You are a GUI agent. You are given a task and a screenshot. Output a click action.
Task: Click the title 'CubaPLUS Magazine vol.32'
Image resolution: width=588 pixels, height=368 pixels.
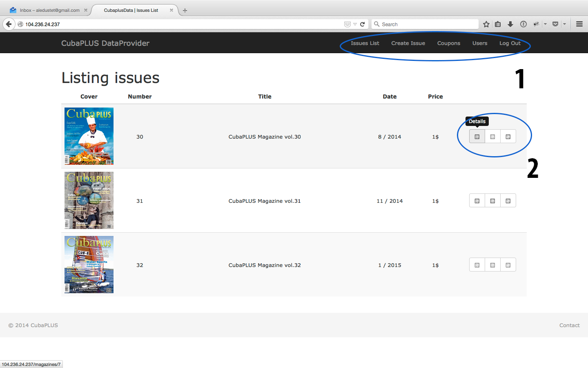(265, 265)
